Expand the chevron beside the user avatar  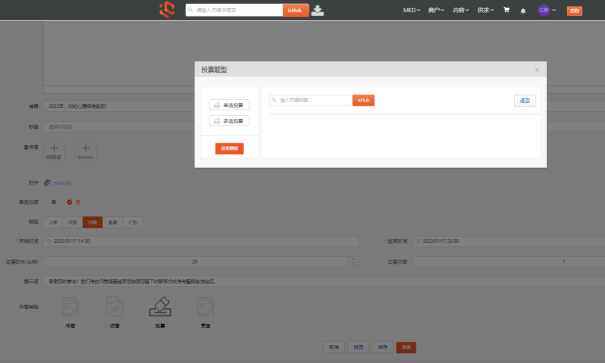554,10
